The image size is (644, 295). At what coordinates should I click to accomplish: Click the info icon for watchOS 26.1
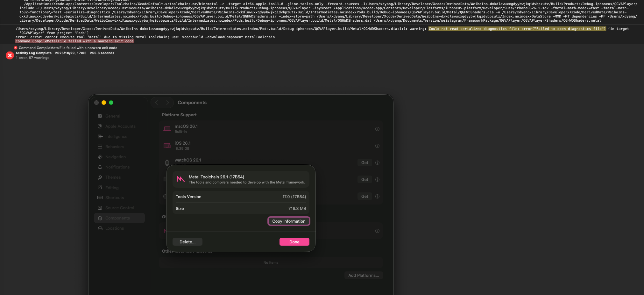click(x=377, y=163)
